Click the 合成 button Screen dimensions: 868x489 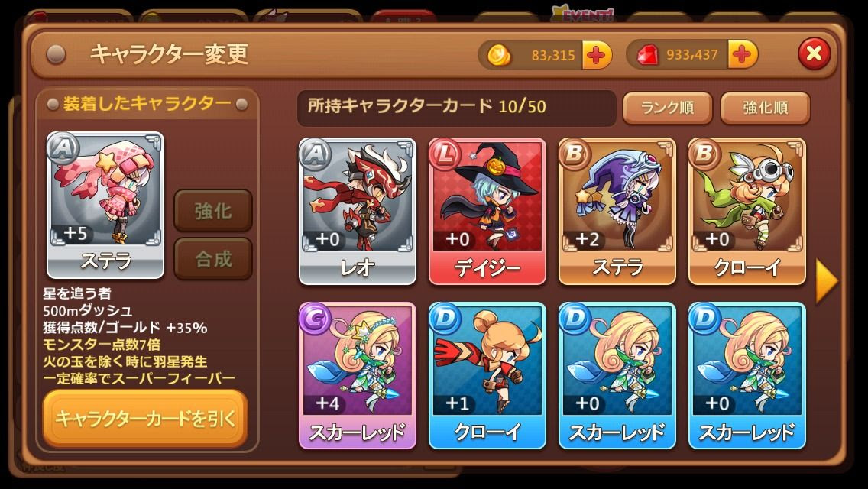pyautogui.click(x=213, y=258)
